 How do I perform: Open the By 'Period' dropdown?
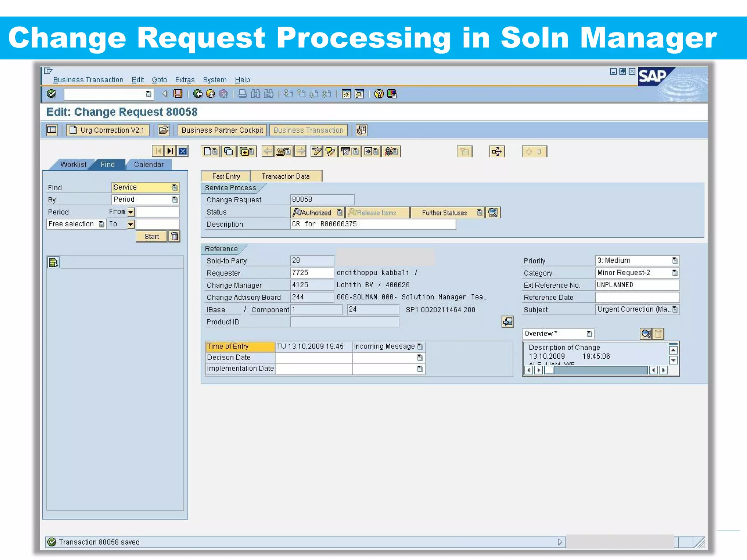point(175,199)
